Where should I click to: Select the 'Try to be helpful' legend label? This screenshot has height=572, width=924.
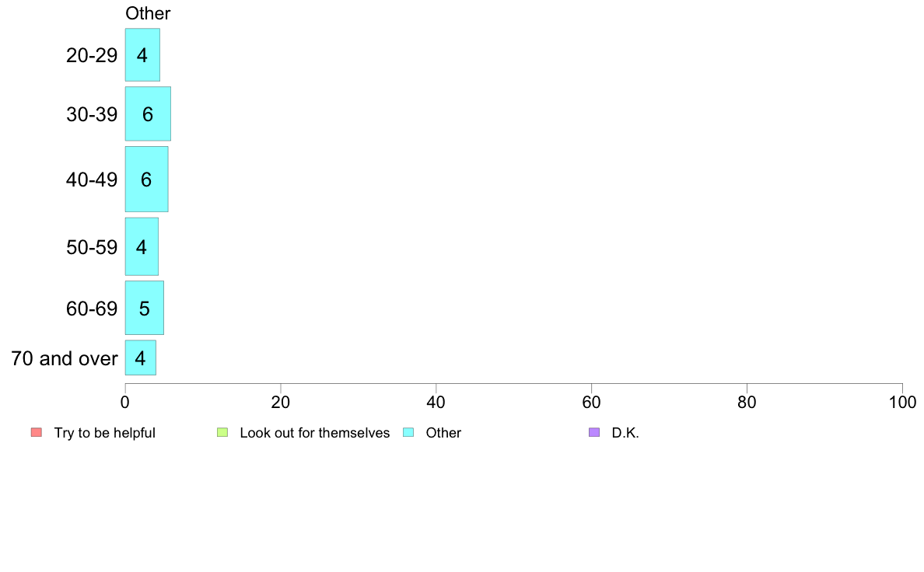[x=105, y=433]
